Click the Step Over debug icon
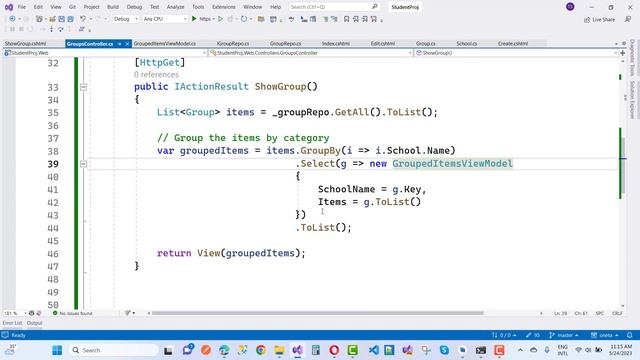640x360 pixels. pyautogui.click(x=60, y=29)
